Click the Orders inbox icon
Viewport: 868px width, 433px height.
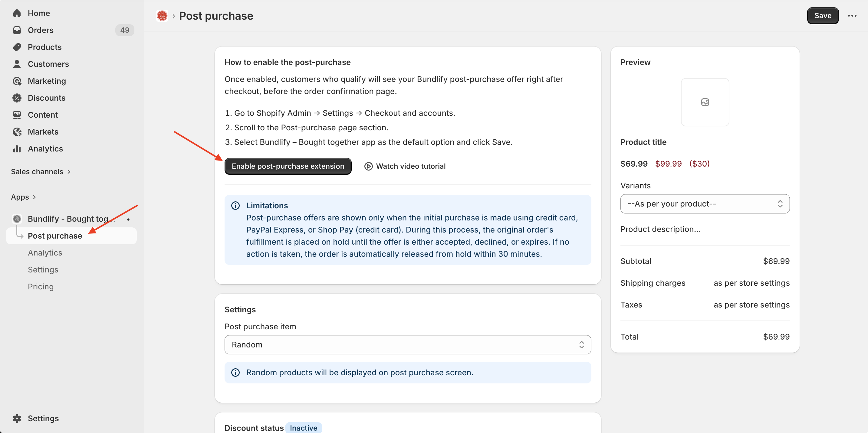coord(17,30)
